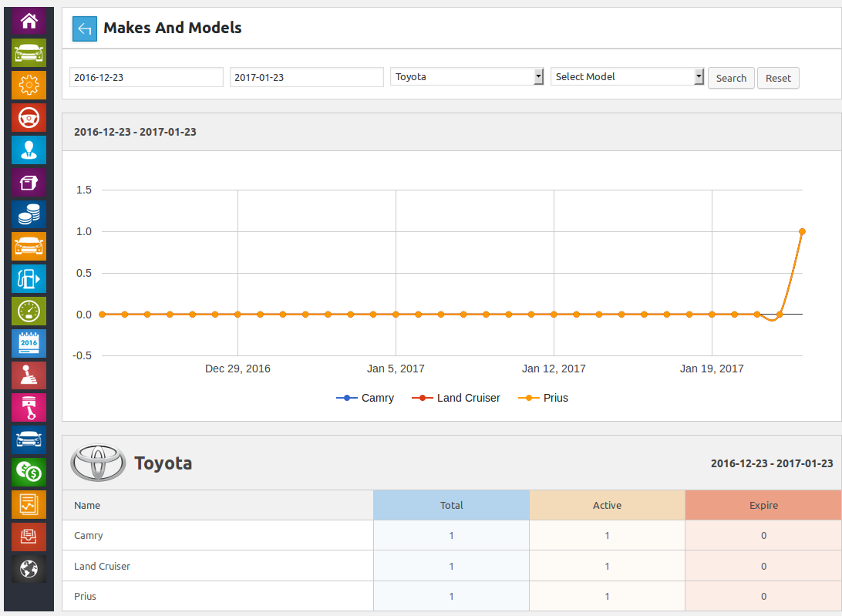Open the green speedometer gauge icon
This screenshot has height=616, width=842.
(29, 311)
